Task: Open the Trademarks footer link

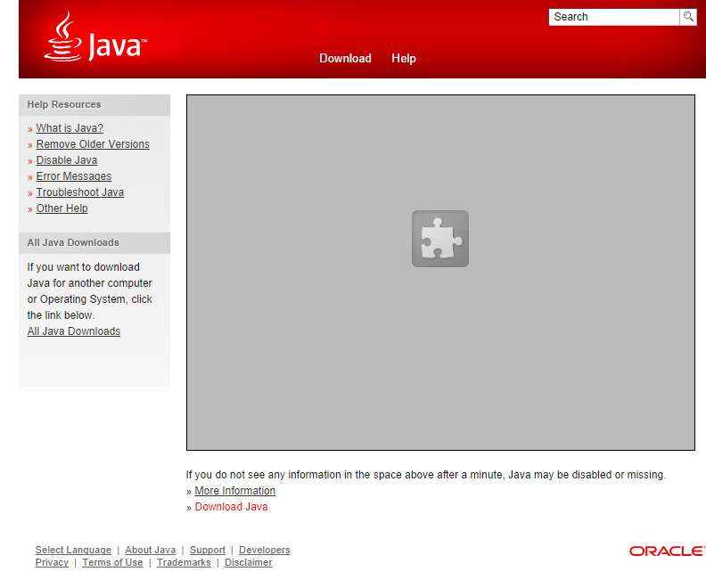Action: 184,562
